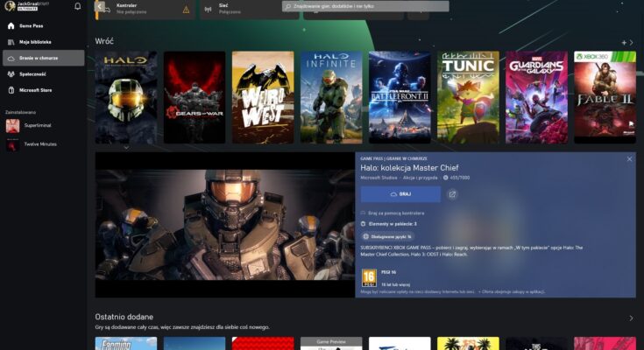Click the plus icon above game row
The height and width of the screenshot is (350, 644).
[x=624, y=42]
